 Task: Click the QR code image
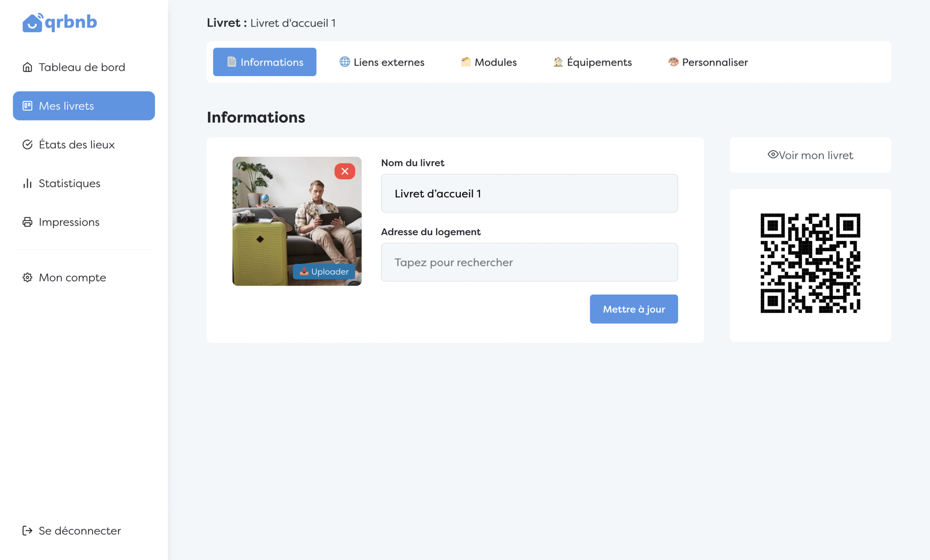click(810, 263)
